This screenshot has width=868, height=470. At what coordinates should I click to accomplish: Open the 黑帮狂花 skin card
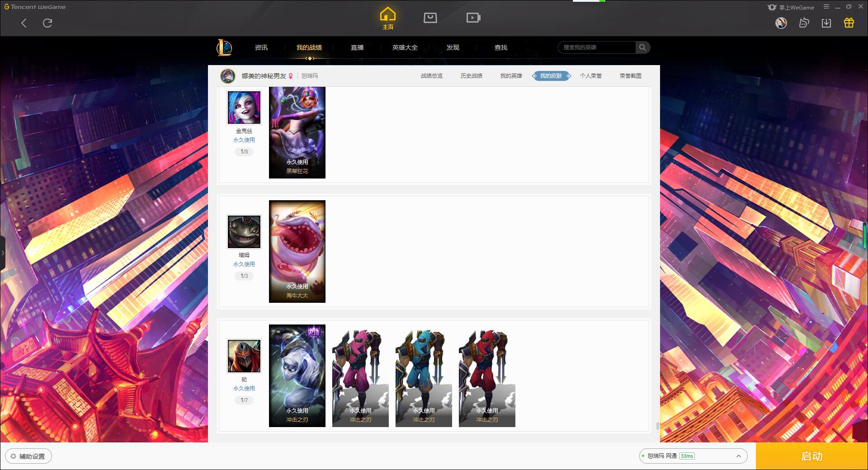(x=297, y=132)
